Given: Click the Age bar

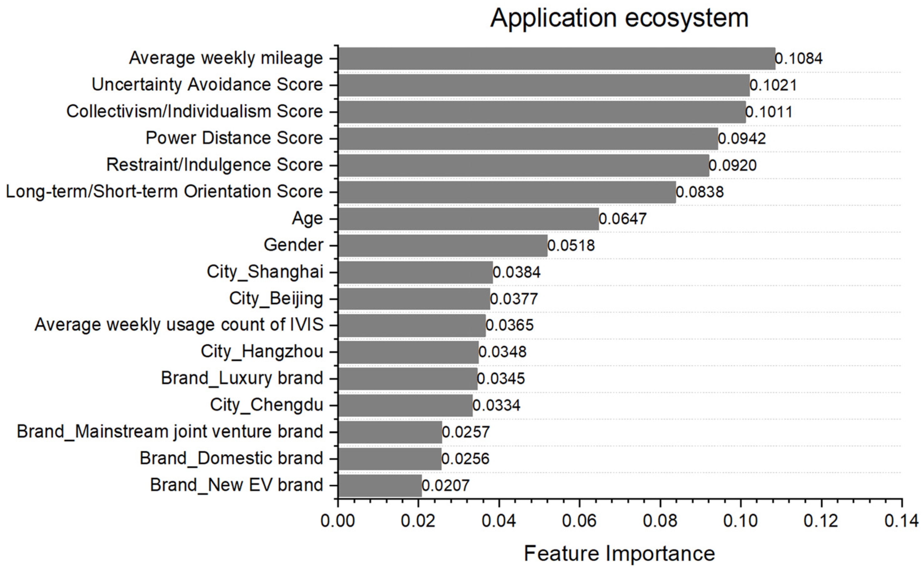Looking at the screenshot, I should [468, 219].
